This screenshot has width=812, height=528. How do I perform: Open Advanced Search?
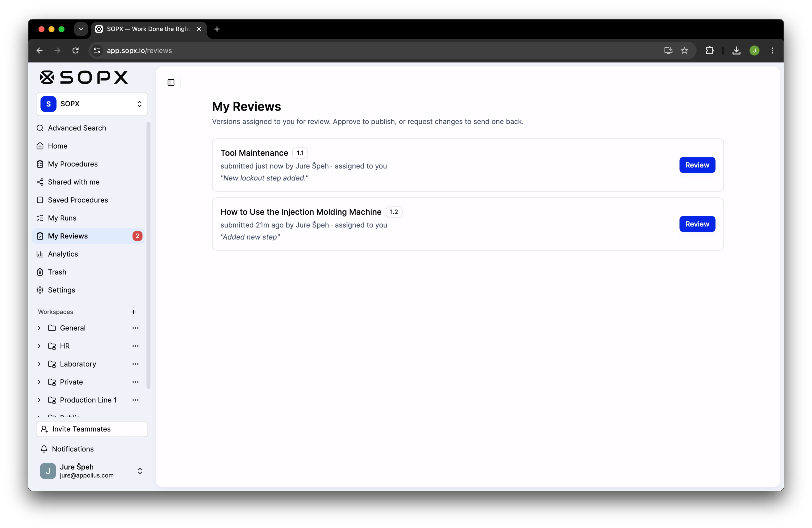[88, 128]
